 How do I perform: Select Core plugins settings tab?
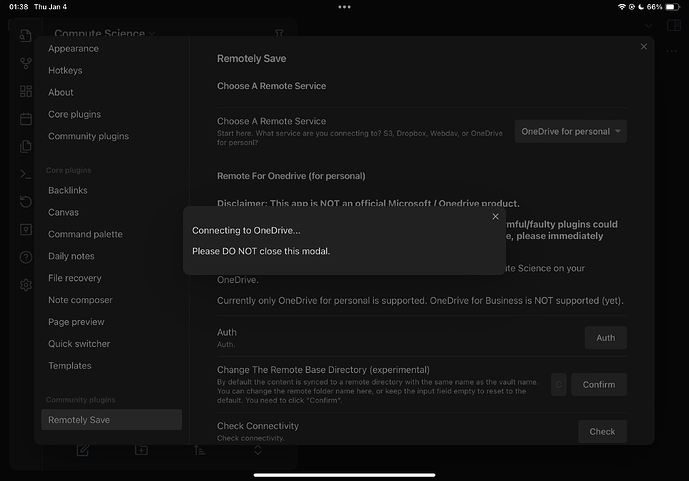pyautogui.click(x=74, y=114)
